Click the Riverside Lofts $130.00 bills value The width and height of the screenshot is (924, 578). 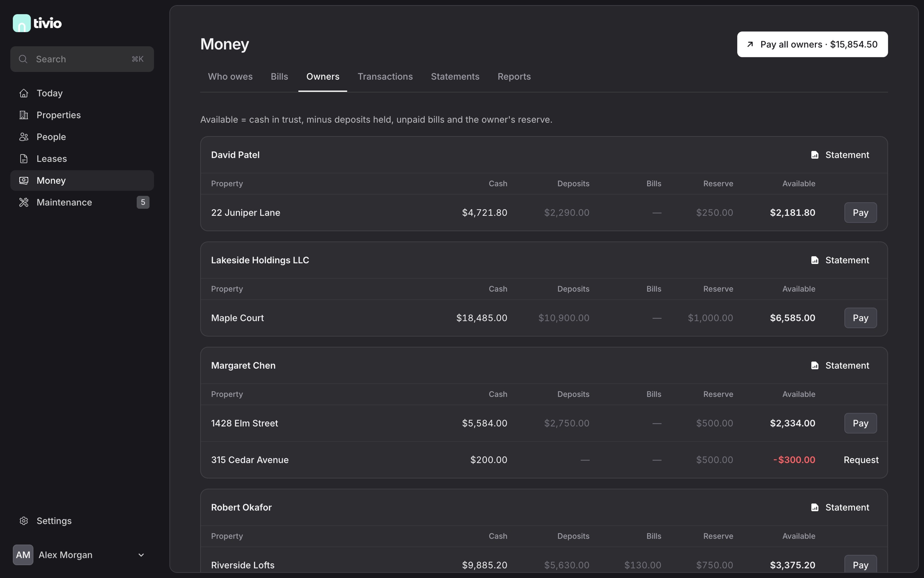point(643,565)
